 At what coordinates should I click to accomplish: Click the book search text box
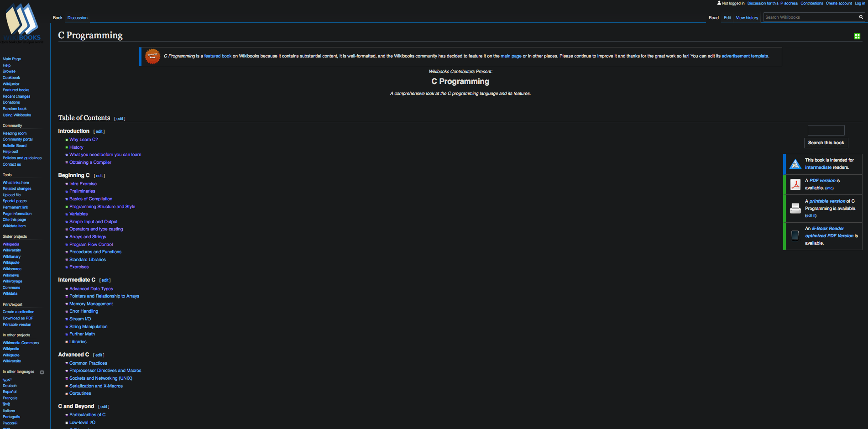(826, 130)
